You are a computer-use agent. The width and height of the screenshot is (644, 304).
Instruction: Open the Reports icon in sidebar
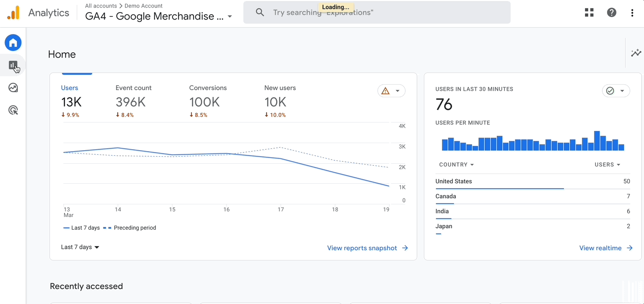pos(13,65)
